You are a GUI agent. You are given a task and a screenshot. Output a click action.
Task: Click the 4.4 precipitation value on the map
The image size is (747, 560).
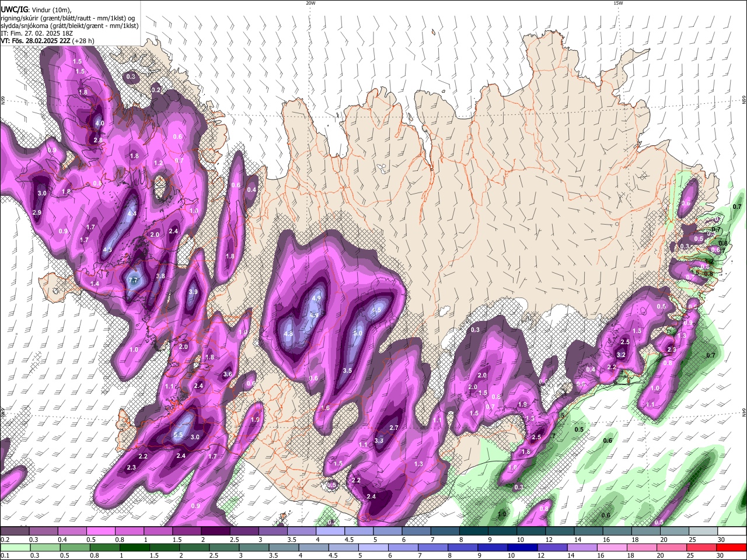click(132, 213)
